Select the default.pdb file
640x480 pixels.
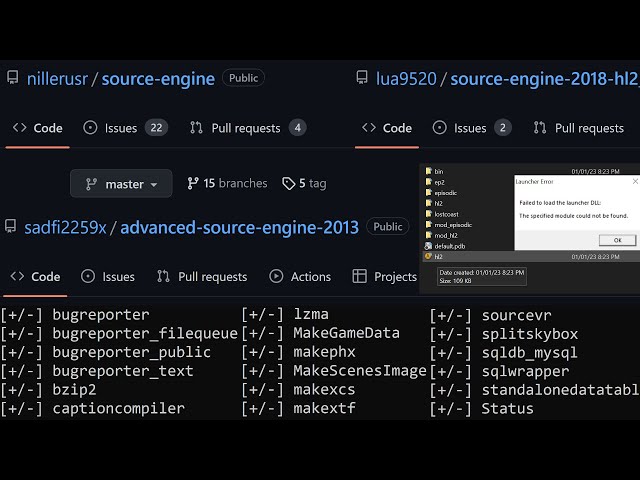(450, 246)
